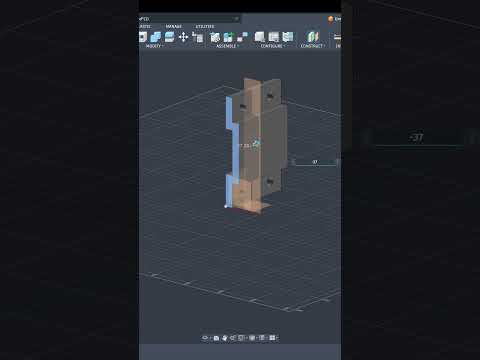The width and height of the screenshot is (480, 360).
Task: Click the distance input field showing 37
Action: (x=315, y=162)
